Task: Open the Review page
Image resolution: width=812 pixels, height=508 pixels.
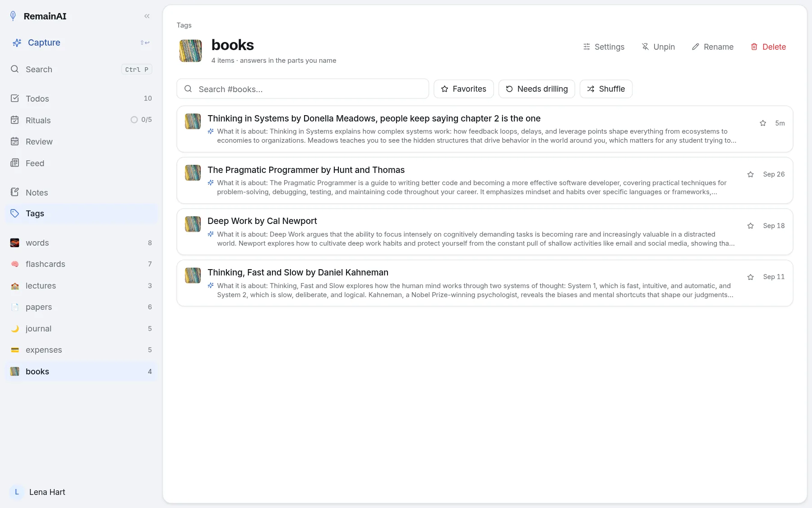Action: click(x=81, y=141)
